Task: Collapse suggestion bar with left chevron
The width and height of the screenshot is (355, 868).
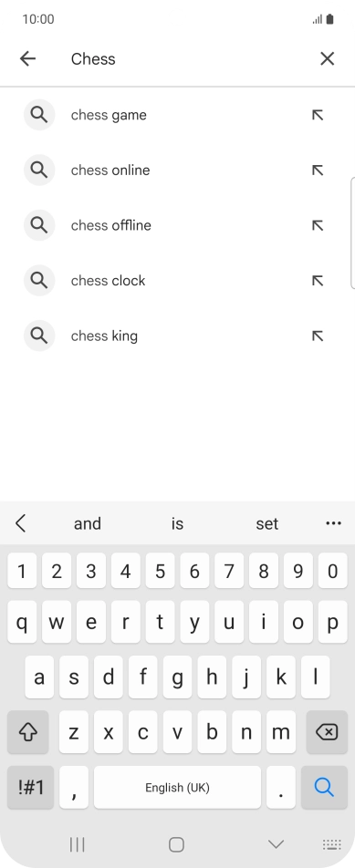Action: [21, 523]
